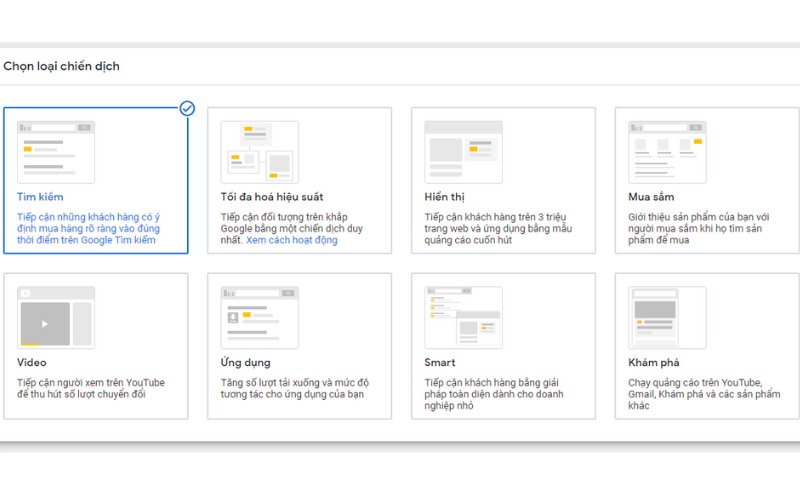Click the Ứng dụng campaign illustration icon
This screenshot has height=500, width=800.
point(260,317)
